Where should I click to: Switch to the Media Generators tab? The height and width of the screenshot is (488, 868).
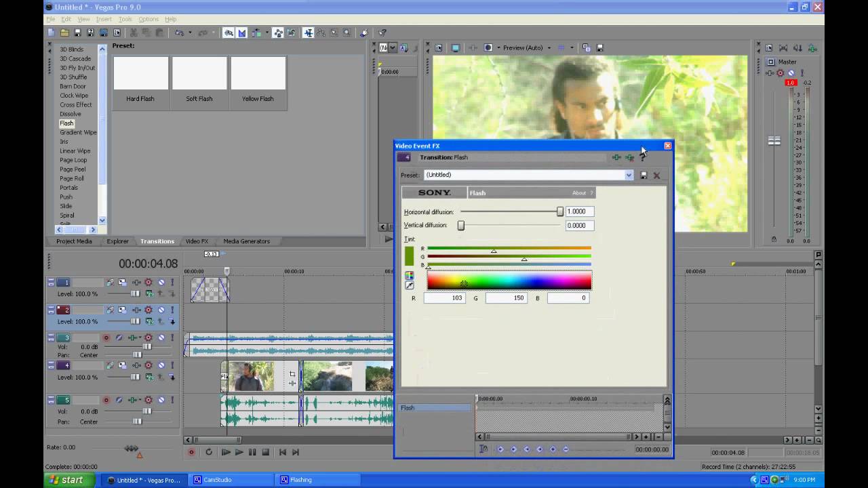[247, 241]
